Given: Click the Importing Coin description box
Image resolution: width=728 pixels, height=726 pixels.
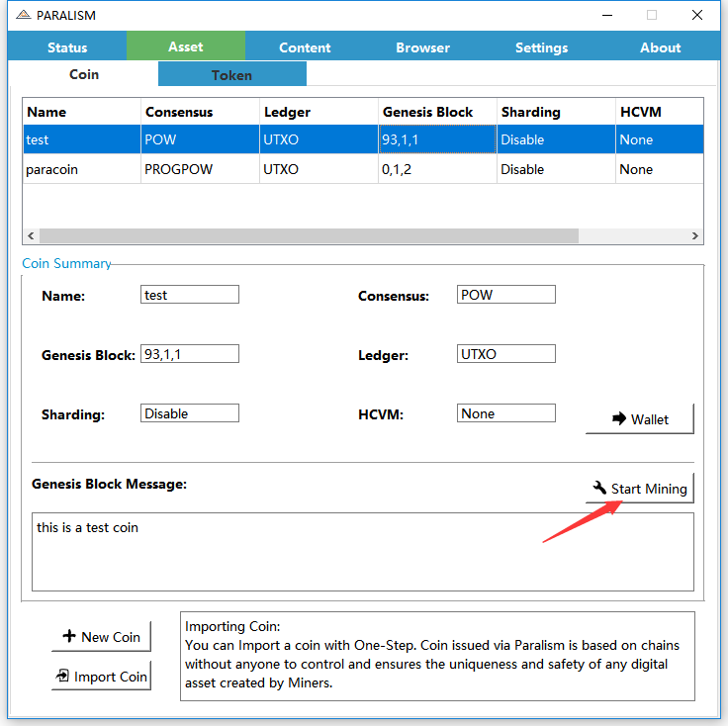Looking at the screenshot, I should pos(437,656).
